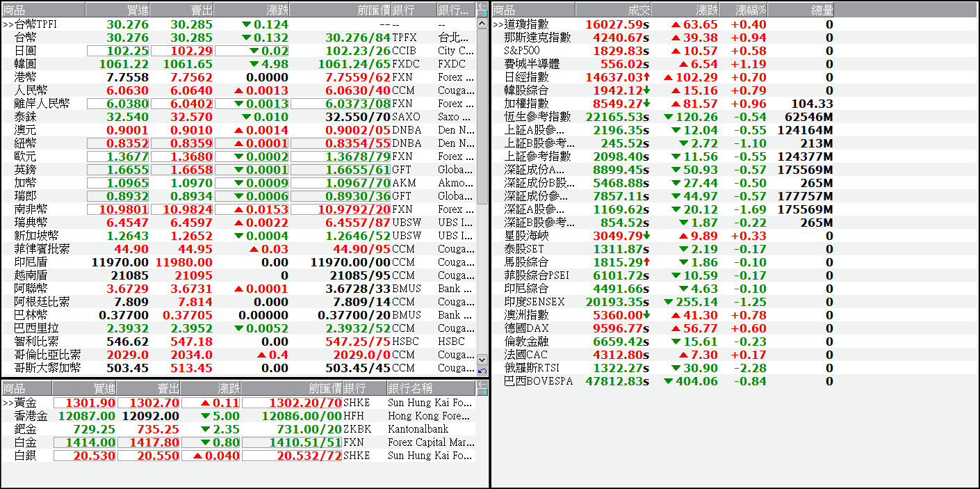Select 日圓 row in forex list
980x489 pixels.
point(238,51)
